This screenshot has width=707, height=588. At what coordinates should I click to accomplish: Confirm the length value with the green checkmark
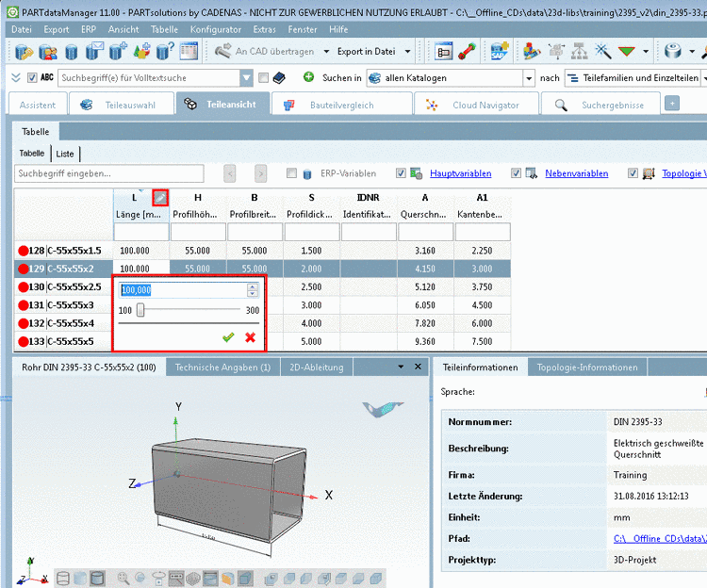pyautogui.click(x=228, y=336)
